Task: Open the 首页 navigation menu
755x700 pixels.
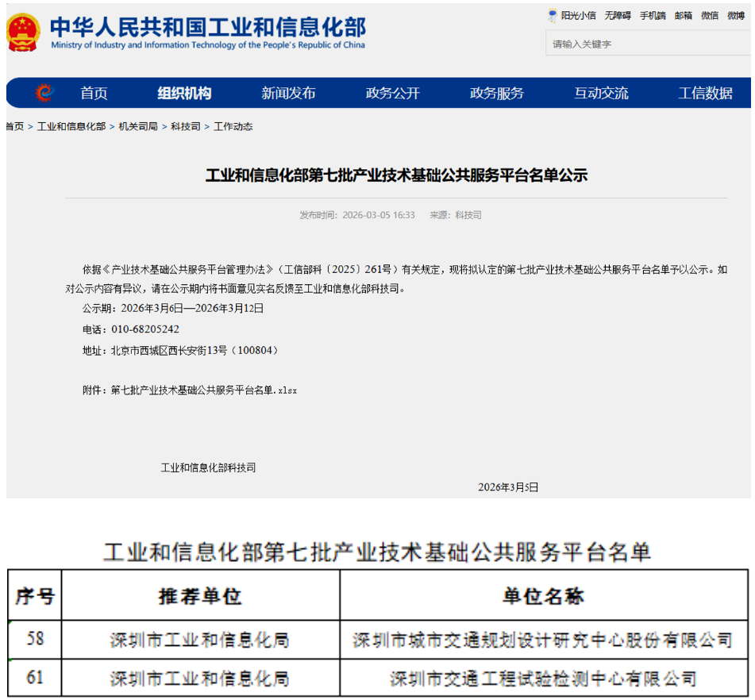Action: pyautogui.click(x=94, y=93)
